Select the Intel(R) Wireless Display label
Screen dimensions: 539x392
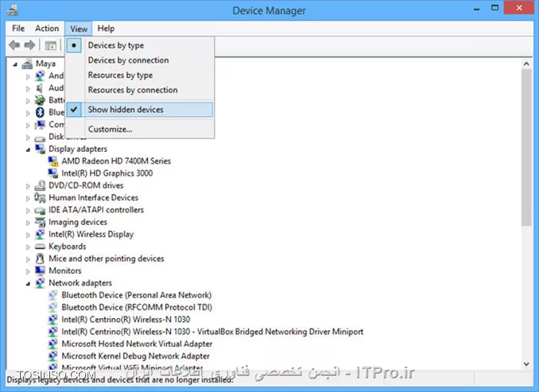(91, 235)
